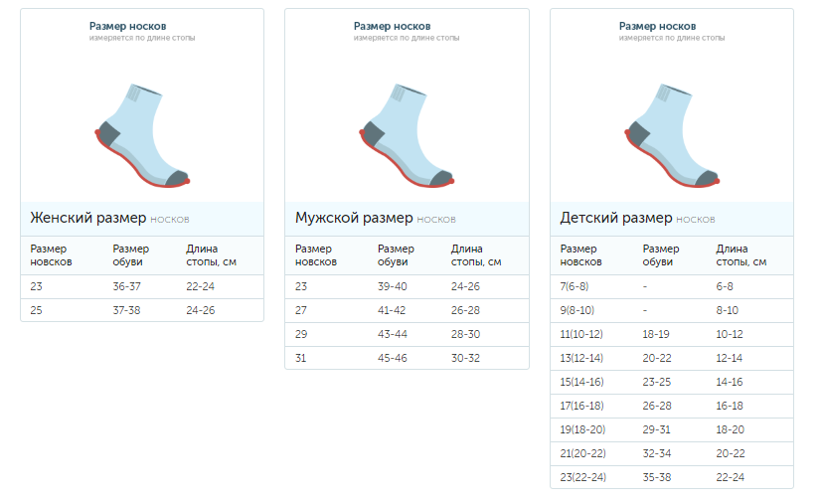Select women's sock size 25 row
The height and width of the screenshot is (504, 824).
pyautogui.click(x=142, y=310)
